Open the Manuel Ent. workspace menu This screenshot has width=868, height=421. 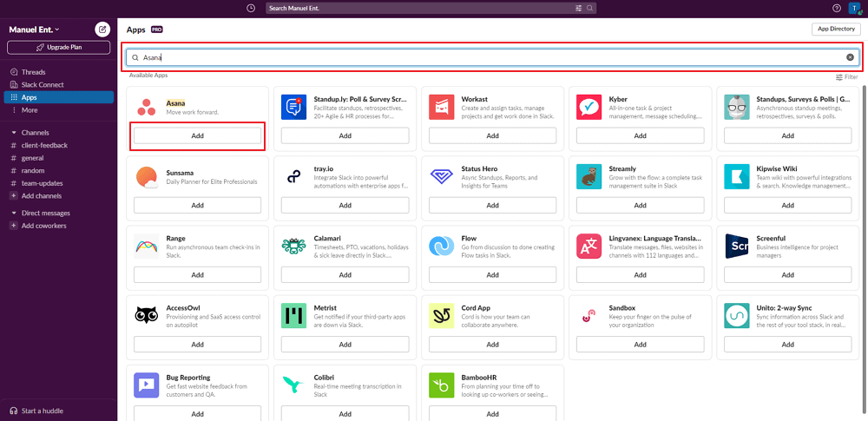coord(35,30)
